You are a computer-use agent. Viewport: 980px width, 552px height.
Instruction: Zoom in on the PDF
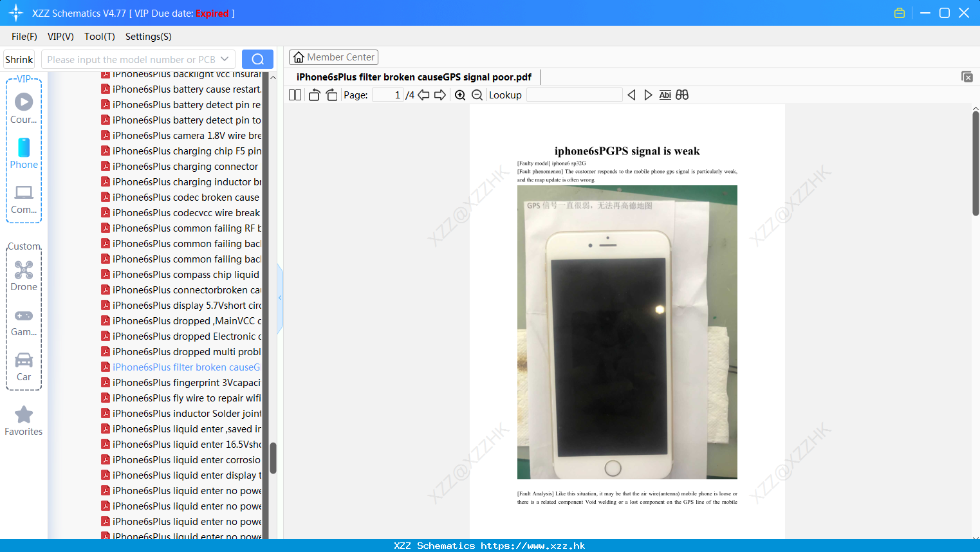tap(460, 95)
